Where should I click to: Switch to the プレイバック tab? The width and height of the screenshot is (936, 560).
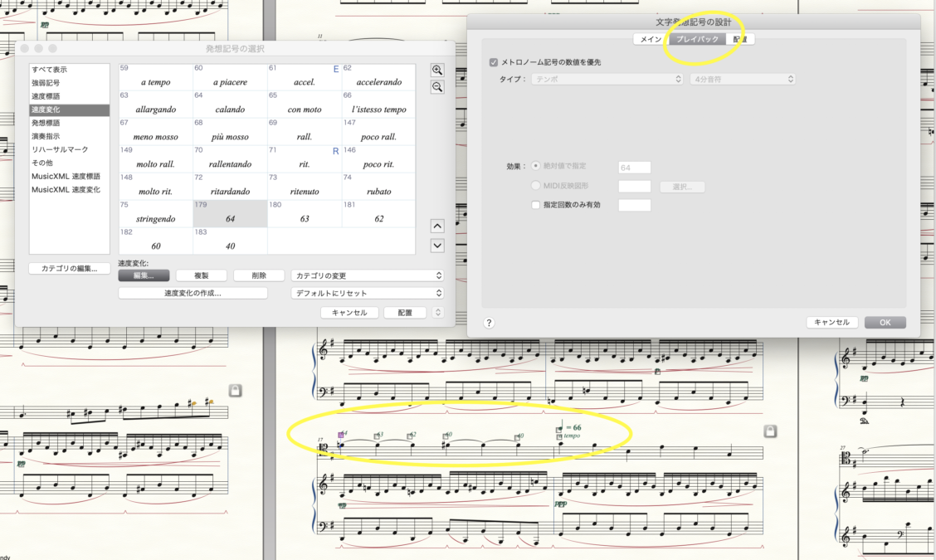(x=697, y=39)
